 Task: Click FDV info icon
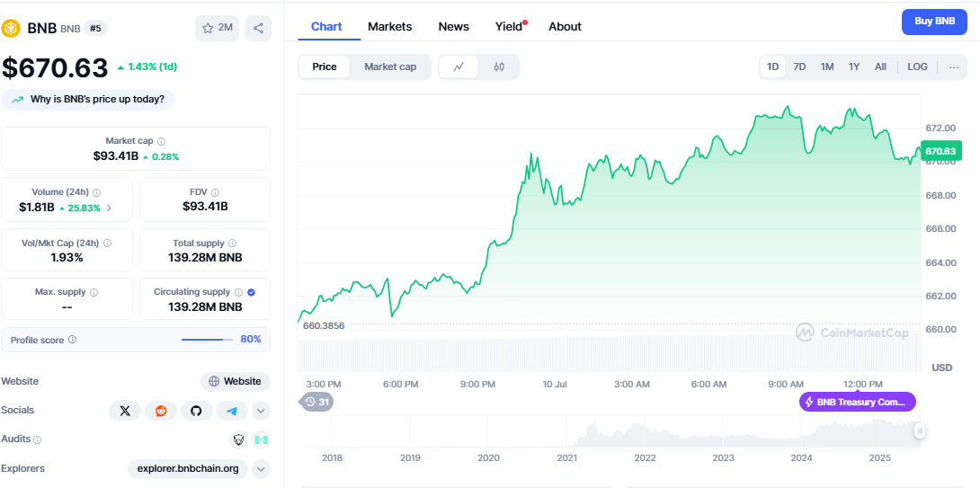(x=214, y=192)
